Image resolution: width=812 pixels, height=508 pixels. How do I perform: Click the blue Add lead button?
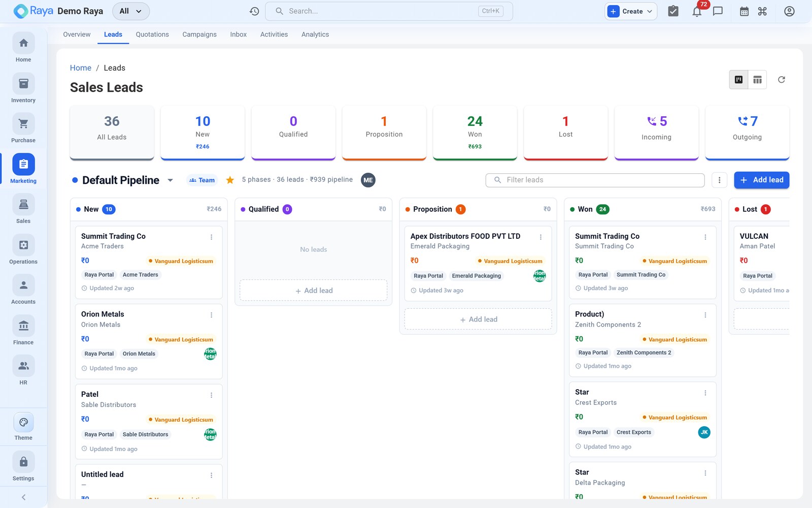[761, 180]
